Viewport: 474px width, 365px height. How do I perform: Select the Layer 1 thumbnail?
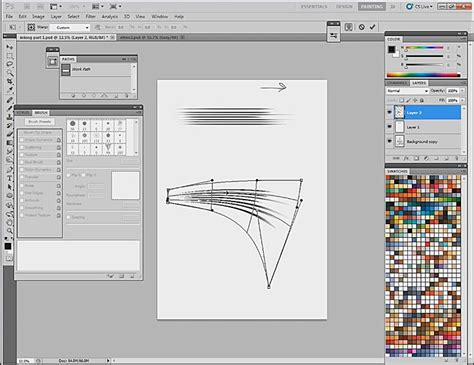[399, 127]
